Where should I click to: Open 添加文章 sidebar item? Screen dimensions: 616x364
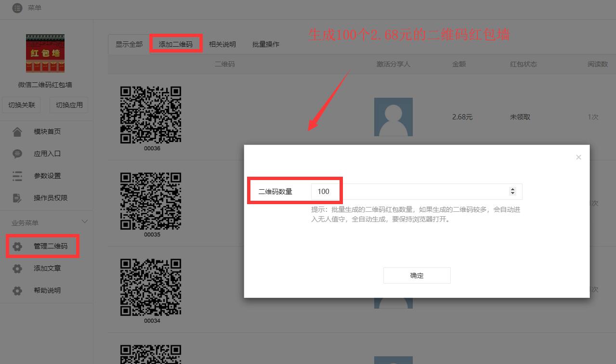[x=47, y=269]
